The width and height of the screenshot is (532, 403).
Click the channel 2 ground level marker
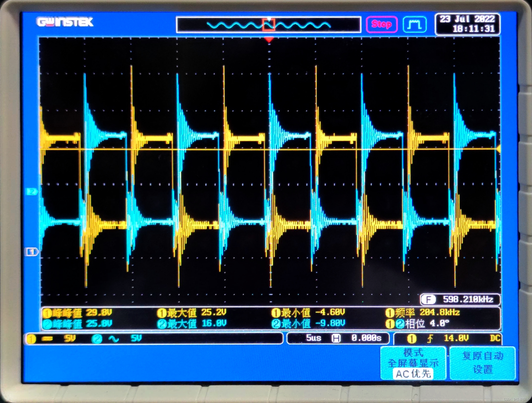(x=32, y=192)
